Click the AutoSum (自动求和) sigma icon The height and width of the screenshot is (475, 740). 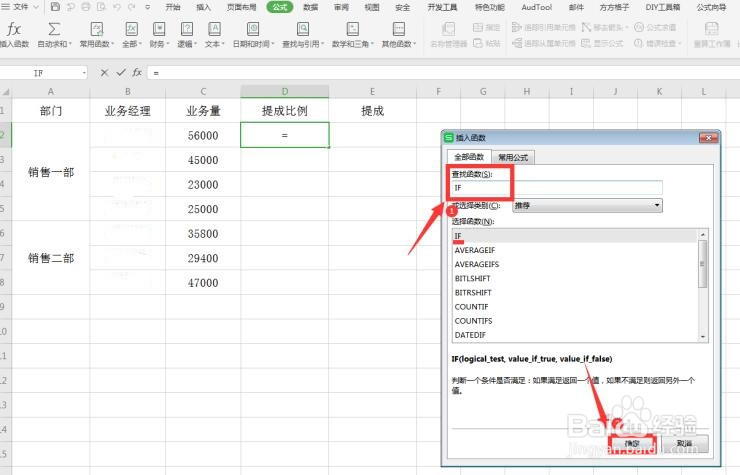(54, 29)
